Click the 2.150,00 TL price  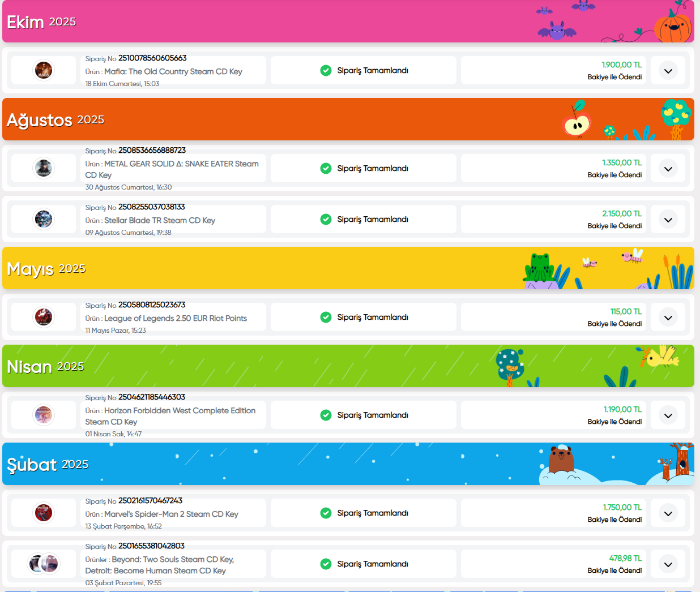[x=622, y=214]
